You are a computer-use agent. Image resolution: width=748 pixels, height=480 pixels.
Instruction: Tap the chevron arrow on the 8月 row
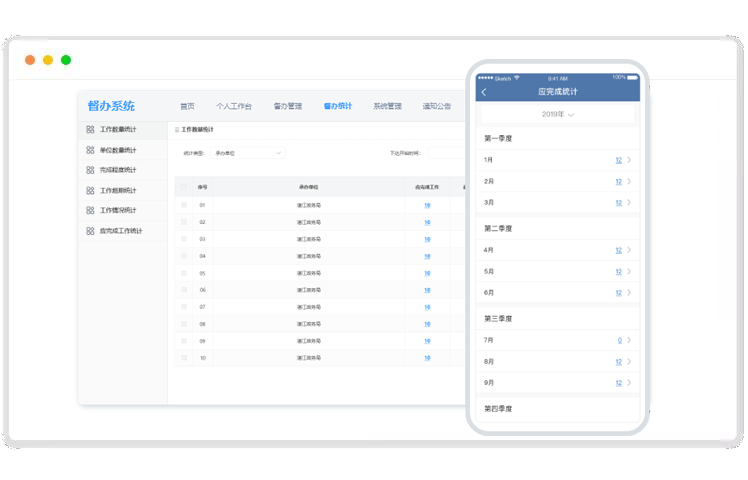[x=629, y=362]
